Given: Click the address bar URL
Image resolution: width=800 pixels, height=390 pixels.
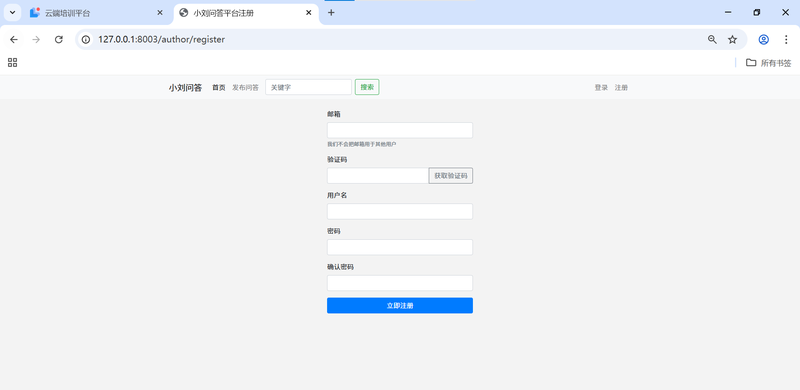Looking at the screenshot, I should coord(161,39).
